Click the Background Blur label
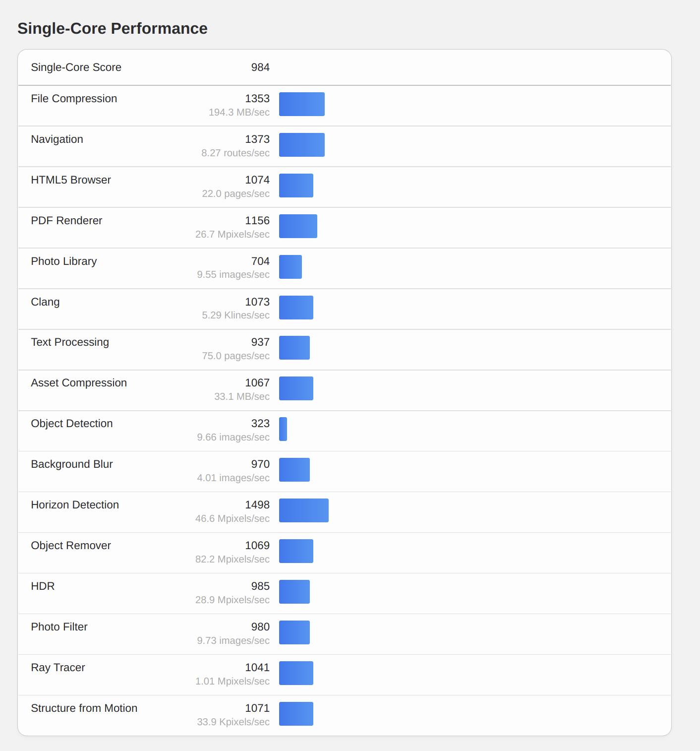 tap(72, 464)
